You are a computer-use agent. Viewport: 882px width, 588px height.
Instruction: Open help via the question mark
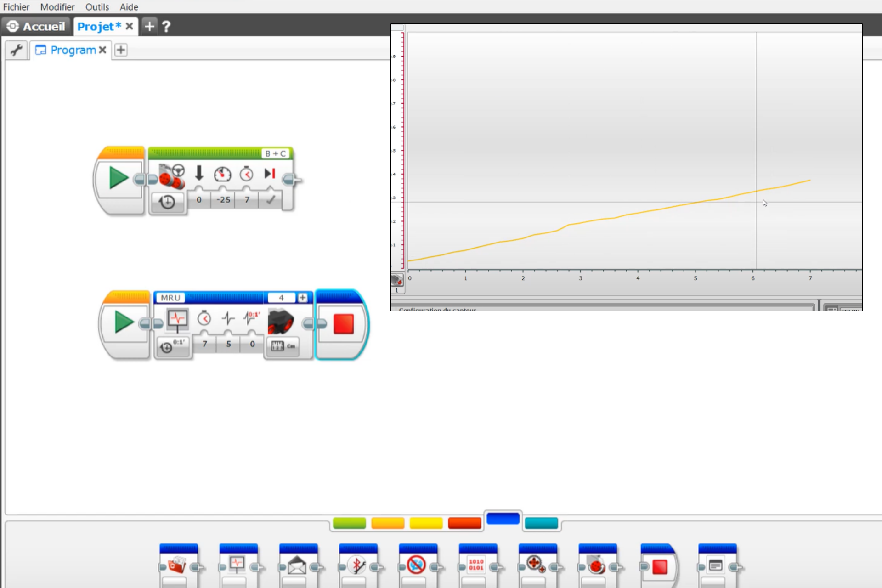tap(166, 26)
